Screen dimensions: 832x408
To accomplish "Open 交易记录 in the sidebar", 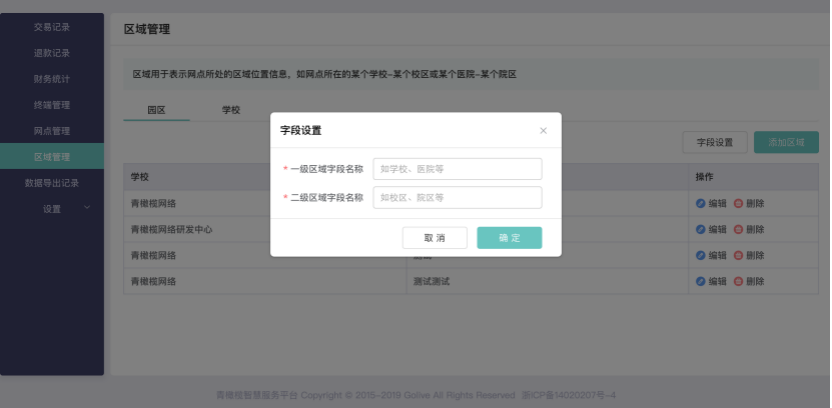I will [52, 27].
